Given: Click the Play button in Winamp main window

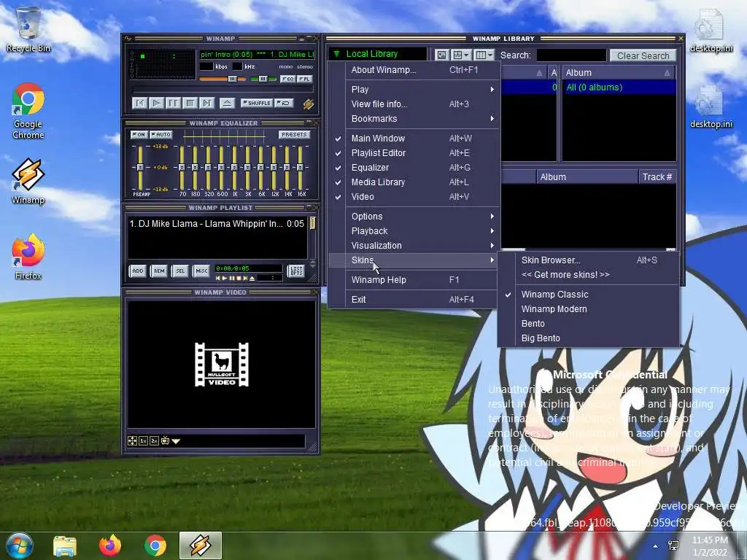Looking at the screenshot, I should pos(156,103).
